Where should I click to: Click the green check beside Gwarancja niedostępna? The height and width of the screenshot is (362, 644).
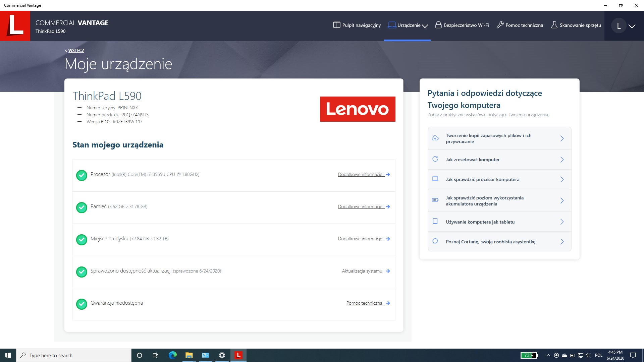pos(82,304)
